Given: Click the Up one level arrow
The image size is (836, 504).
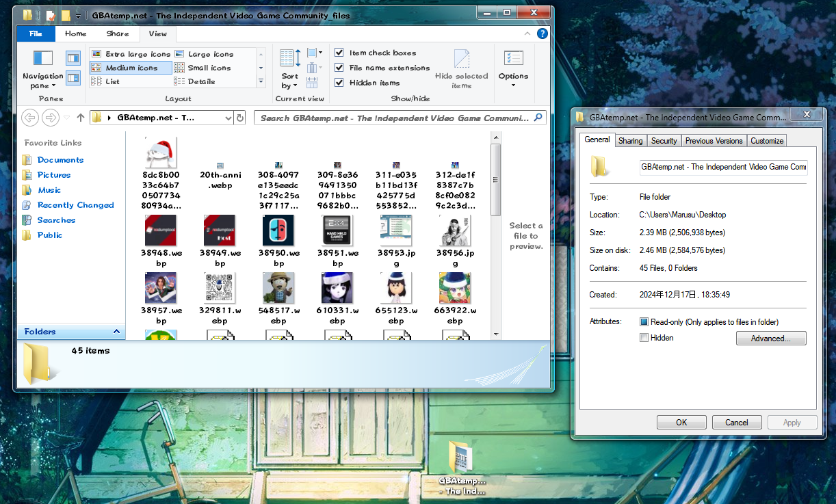Looking at the screenshot, I should [81, 118].
